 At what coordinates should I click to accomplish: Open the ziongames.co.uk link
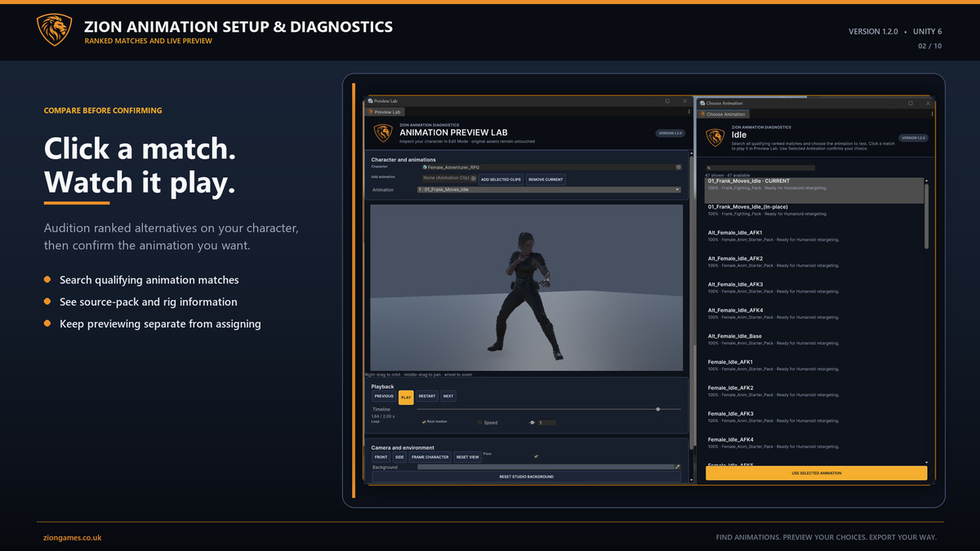pos(72,538)
